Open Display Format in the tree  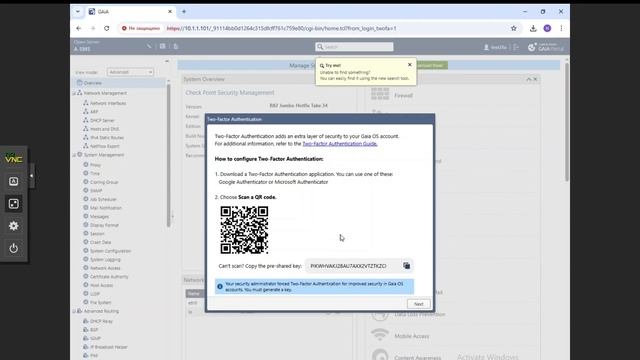coord(104,225)
